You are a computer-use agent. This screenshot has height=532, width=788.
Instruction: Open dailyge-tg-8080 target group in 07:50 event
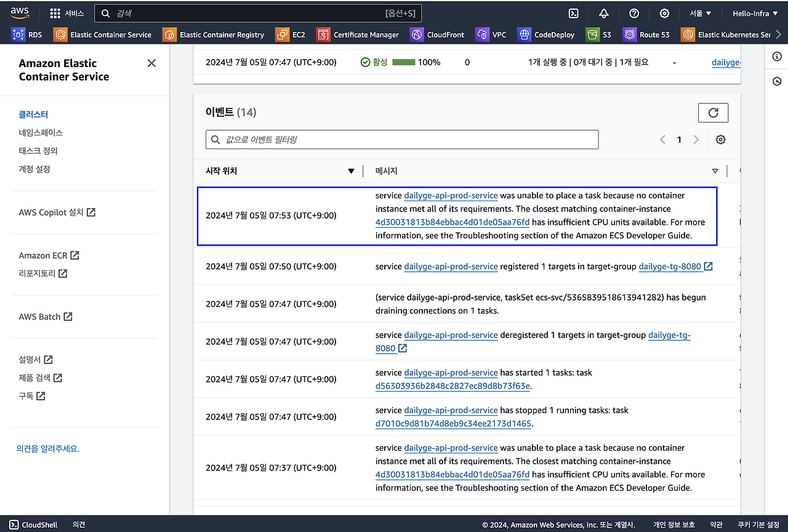point(676,267)
